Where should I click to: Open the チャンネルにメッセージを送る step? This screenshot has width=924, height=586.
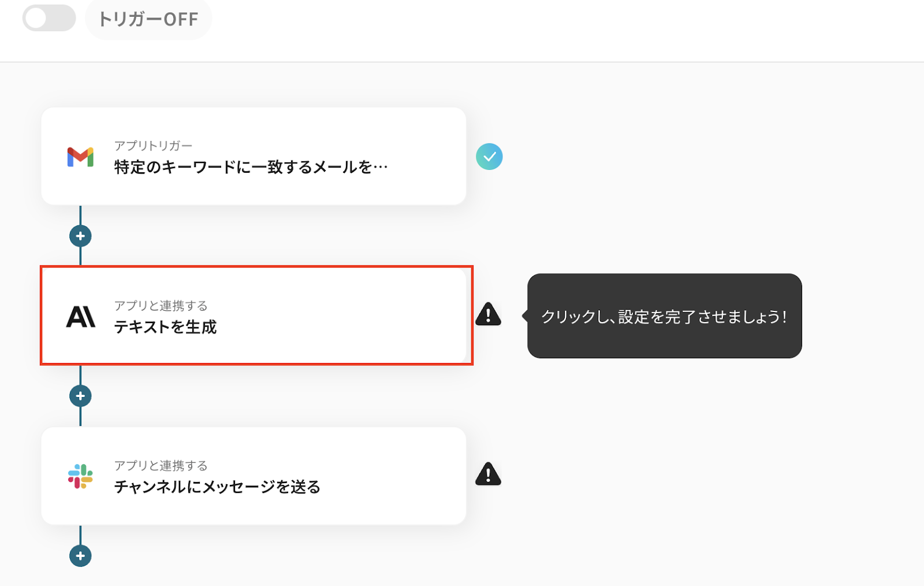point(217,487)
